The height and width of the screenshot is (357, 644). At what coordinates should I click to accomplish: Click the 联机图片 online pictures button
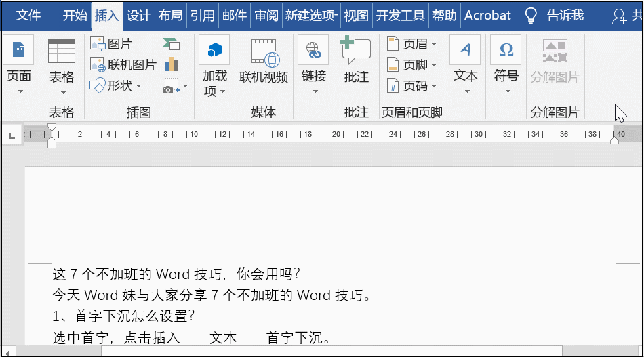point(123,65)
